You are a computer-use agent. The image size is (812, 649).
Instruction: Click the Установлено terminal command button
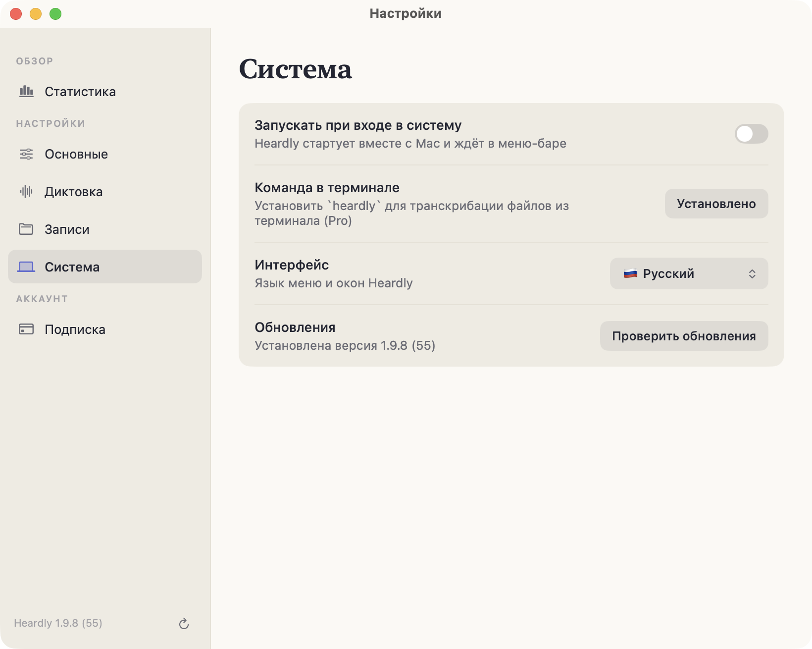tap(716, 204)
